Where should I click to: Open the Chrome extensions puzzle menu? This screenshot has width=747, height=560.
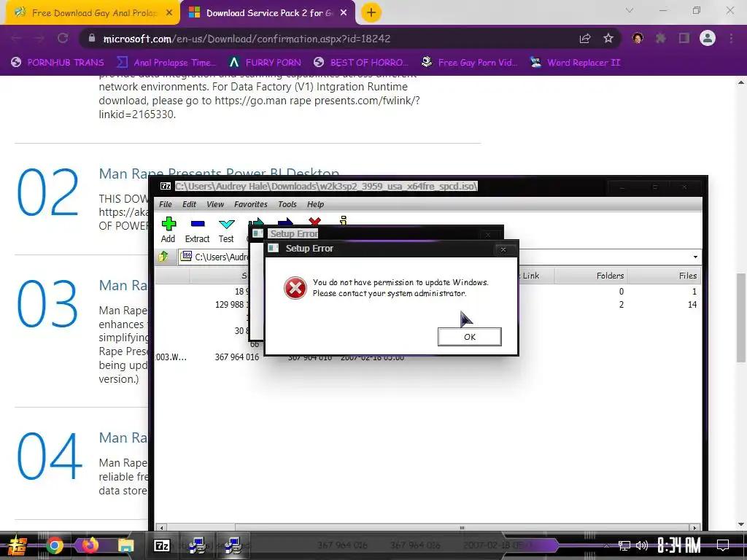click(661, 38)
